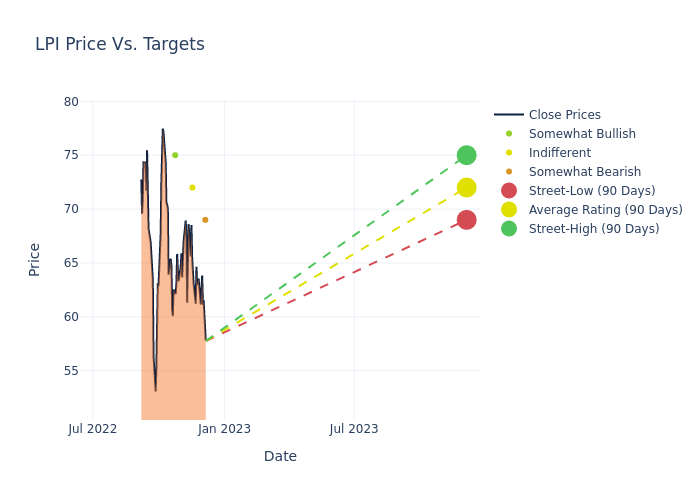Click the green Street-High target point
The image size is (700, 500).
pyautogui.click(x=466, y=155)
